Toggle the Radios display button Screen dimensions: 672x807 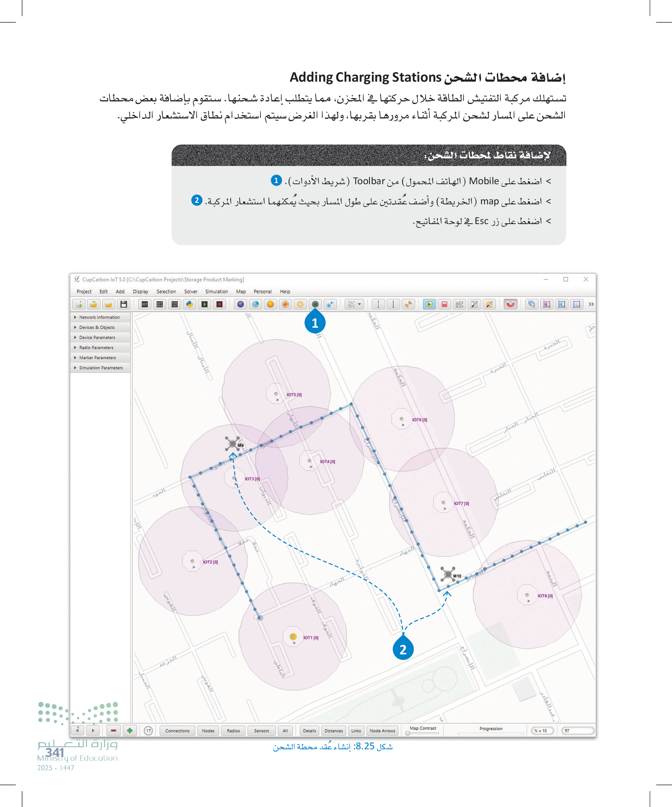coord(233,731)
